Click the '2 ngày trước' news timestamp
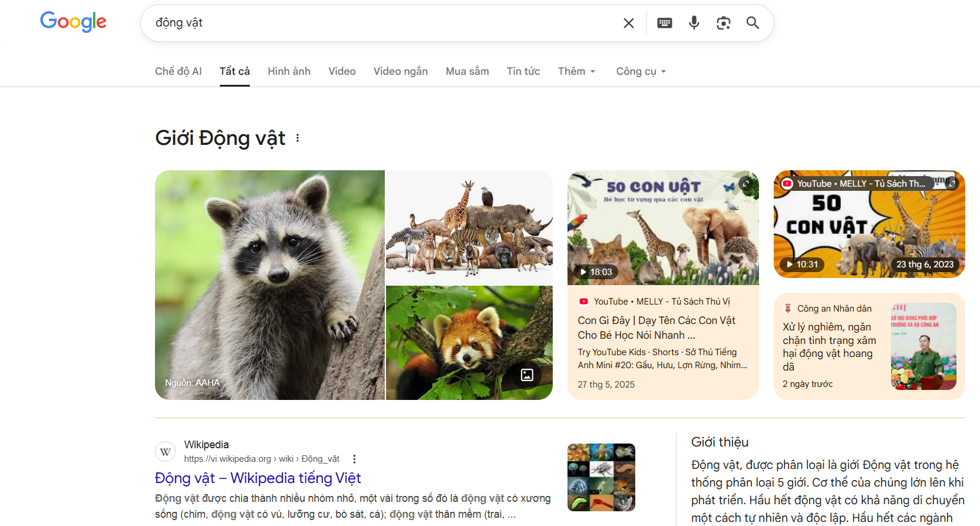 807,384
